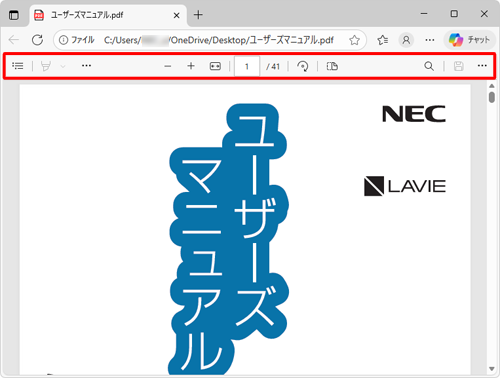
Task: Click the vertical scrollbar thumb
Action: point(492,97)
